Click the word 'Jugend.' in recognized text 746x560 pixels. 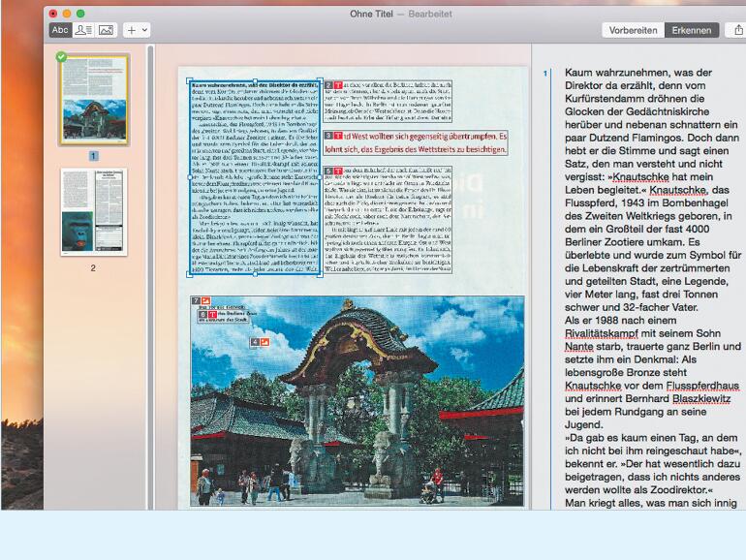click(x=584, y=425)
